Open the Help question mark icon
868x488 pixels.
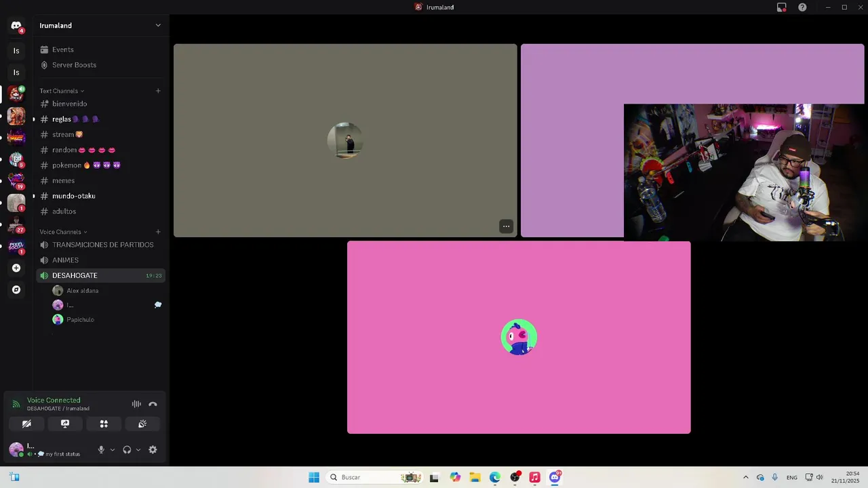(x=802, y=7)
